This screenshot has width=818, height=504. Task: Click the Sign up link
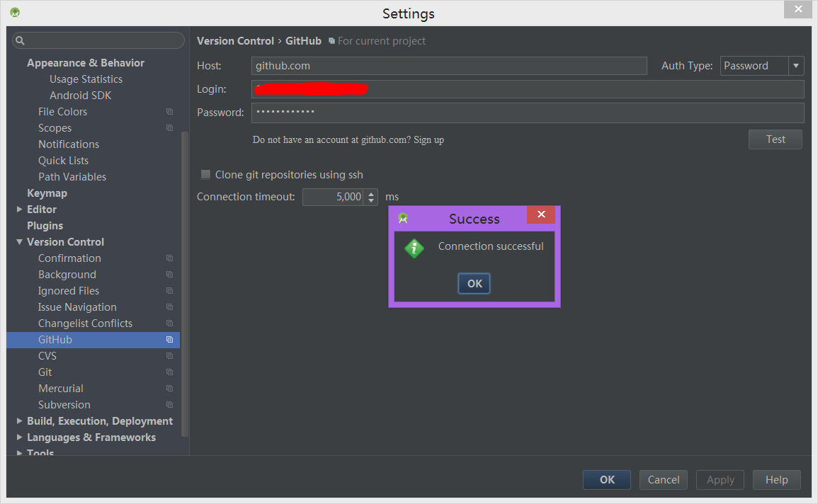coord(428,139)
